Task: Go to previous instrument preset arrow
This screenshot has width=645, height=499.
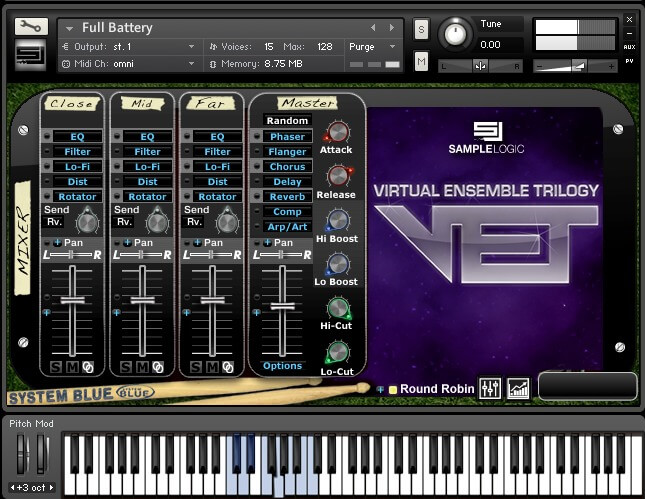Action: [373, 28]
